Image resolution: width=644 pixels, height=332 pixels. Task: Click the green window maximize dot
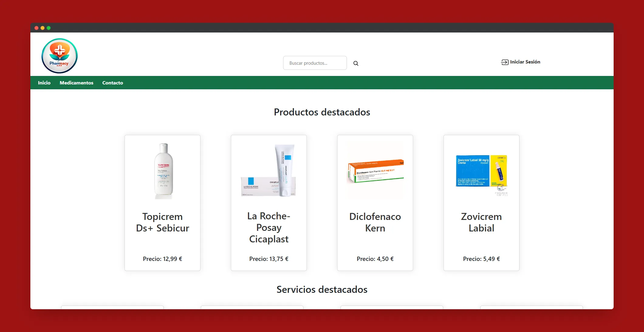pyautogui.click(x=49, y=28)
